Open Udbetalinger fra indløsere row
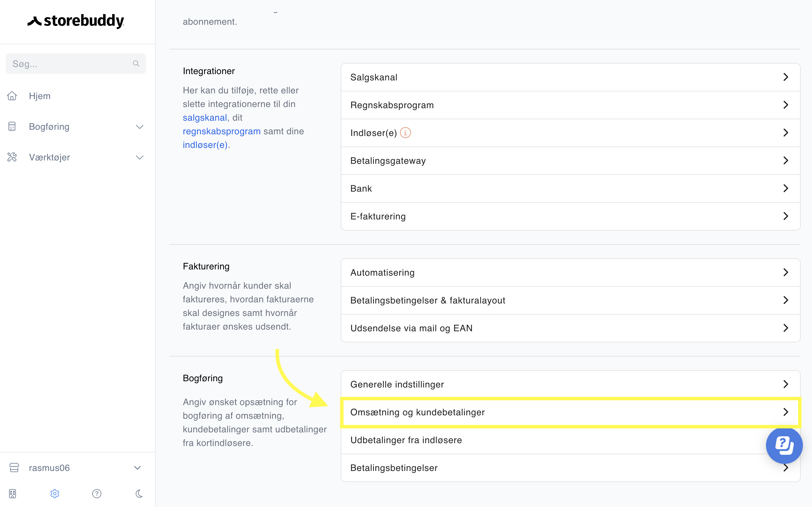Image resolution: width=812 pixels, height=507 pixels. click(570, 440)
